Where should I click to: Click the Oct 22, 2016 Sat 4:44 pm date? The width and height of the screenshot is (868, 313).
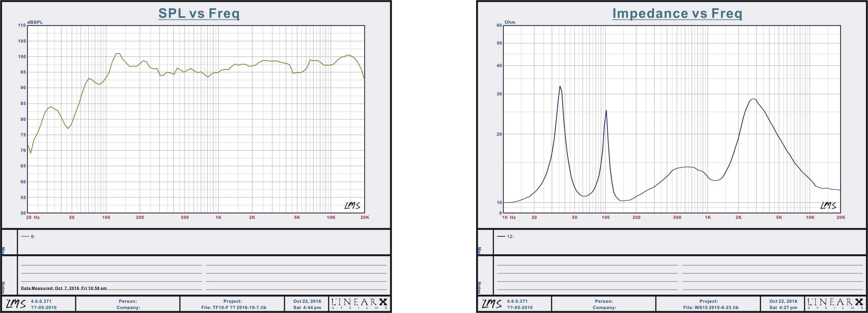click(307, 304)
